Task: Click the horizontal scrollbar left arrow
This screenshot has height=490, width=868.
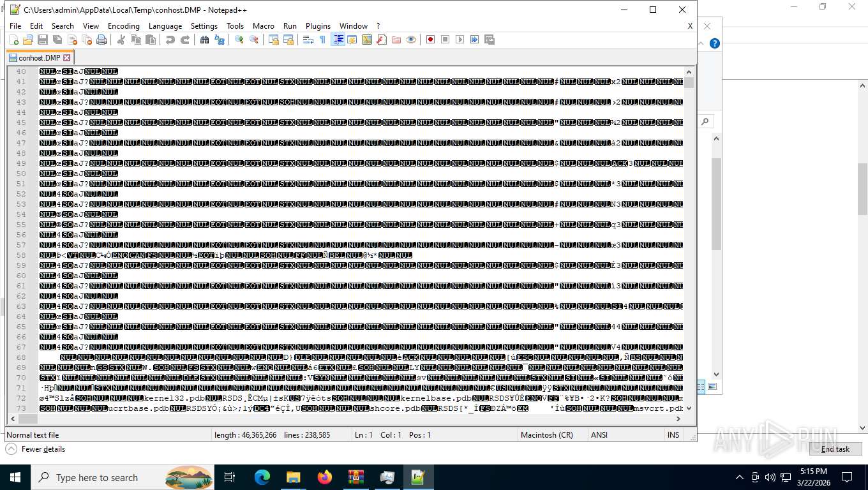Action: (x=13, y=419)
